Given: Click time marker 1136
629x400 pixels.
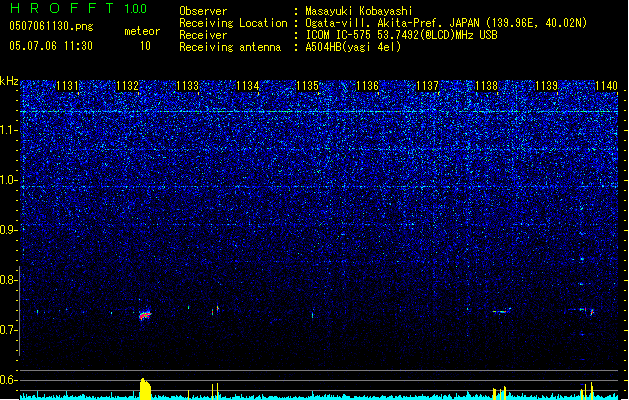Looking at the screenshot, I should click(367, 86).
